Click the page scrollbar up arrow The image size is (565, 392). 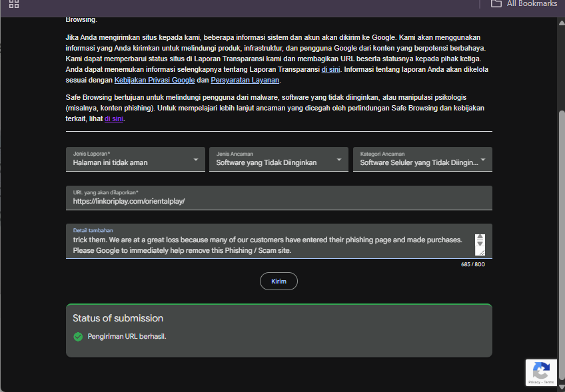(562, 23)
